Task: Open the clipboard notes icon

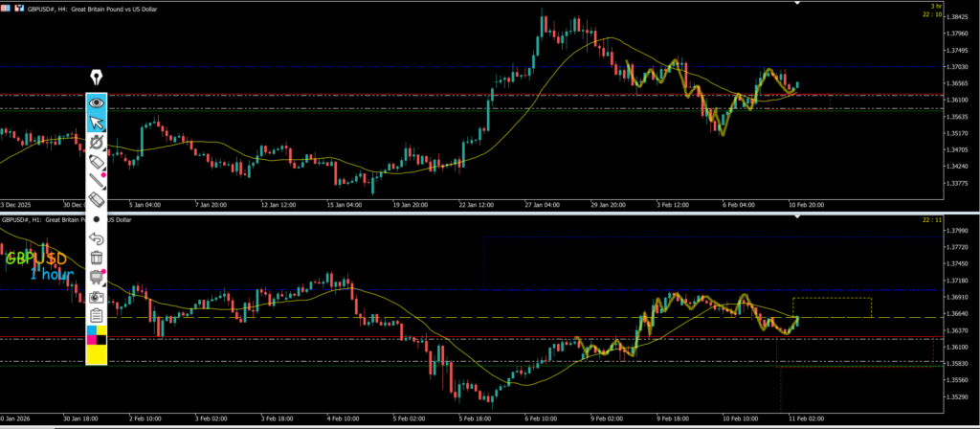Action: click(96, 315)
